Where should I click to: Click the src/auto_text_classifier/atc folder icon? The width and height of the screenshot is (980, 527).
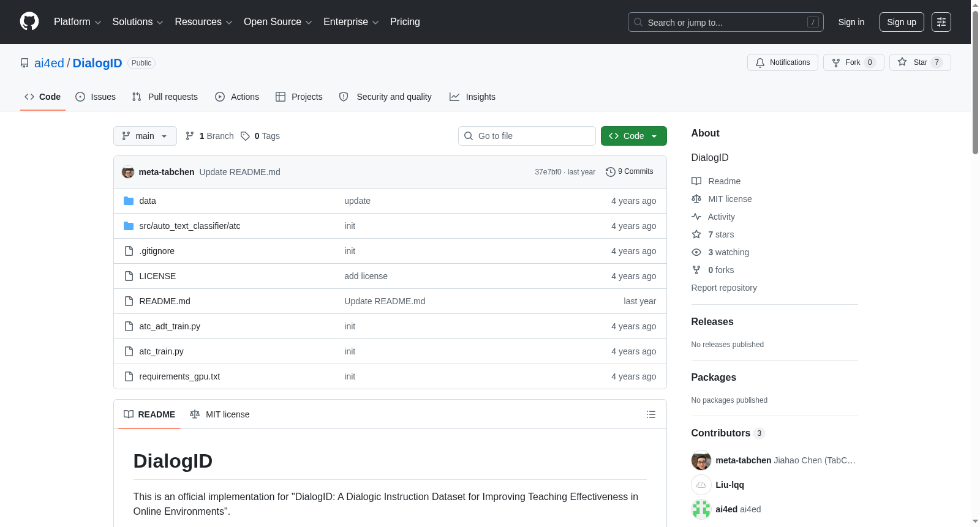coord(129,226)
